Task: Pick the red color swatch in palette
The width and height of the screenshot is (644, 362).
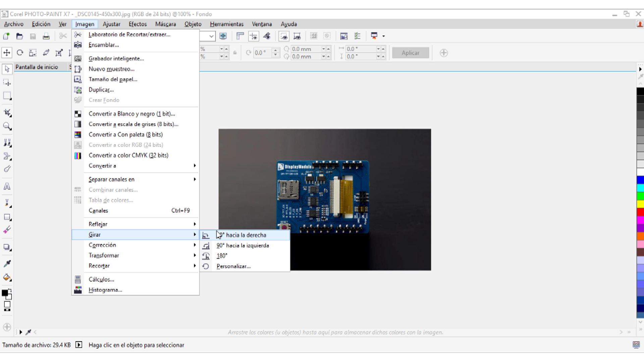Action: (x=640, y=212)
